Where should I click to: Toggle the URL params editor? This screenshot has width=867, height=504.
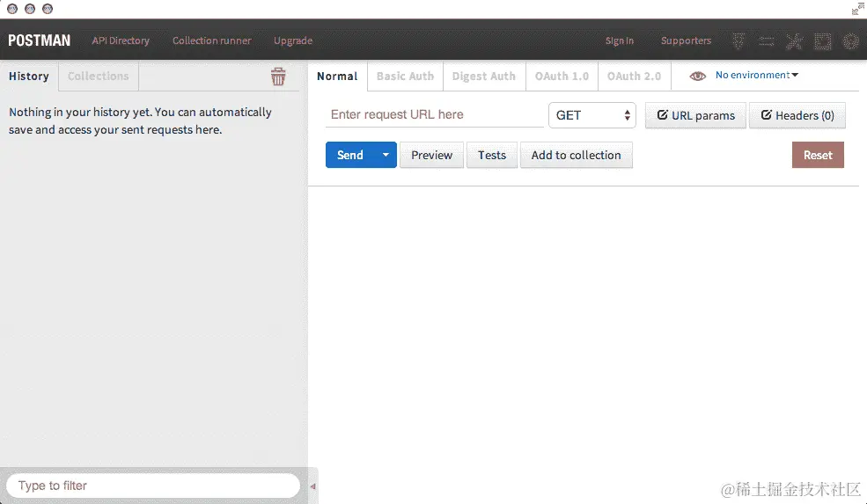click(695, 115)
